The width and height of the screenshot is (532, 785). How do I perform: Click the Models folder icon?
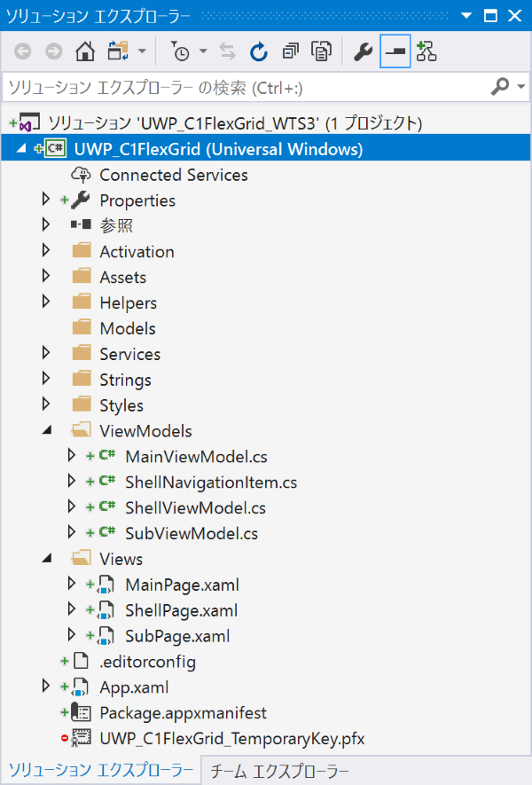coord(82,327)
